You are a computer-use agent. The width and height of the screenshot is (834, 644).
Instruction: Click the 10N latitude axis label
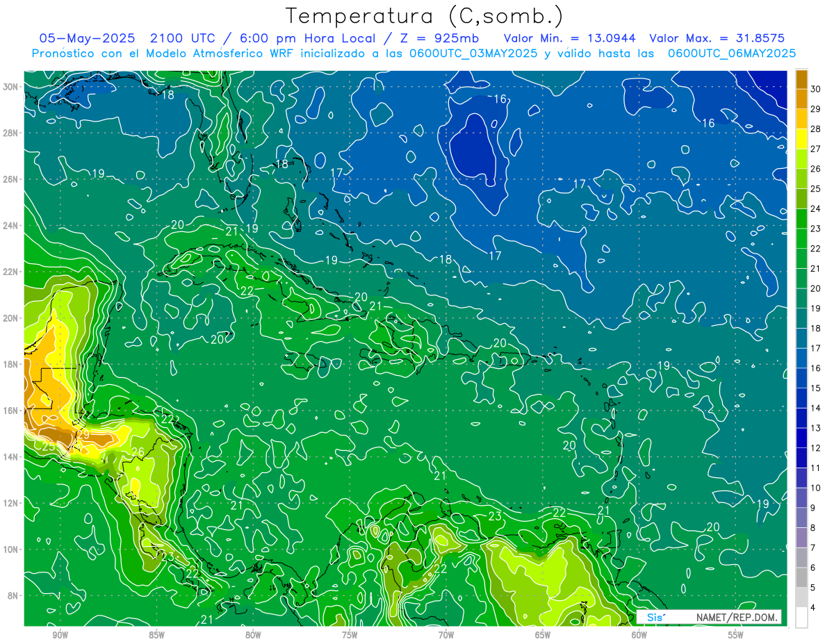11,550
